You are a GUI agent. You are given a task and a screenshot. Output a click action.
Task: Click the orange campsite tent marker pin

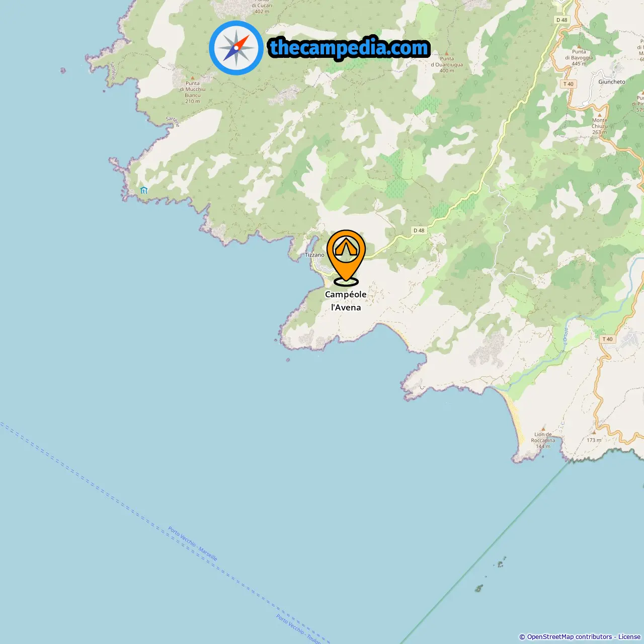click(346, 257)
